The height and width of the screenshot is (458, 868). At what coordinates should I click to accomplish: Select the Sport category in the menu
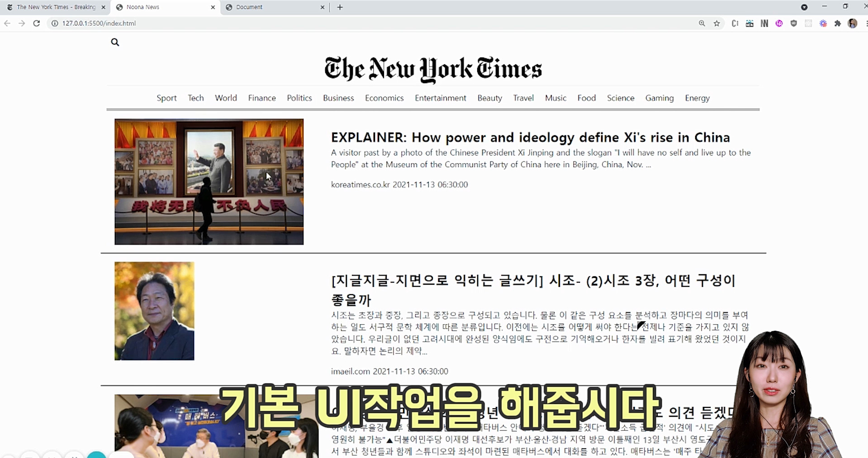(166, 98)
